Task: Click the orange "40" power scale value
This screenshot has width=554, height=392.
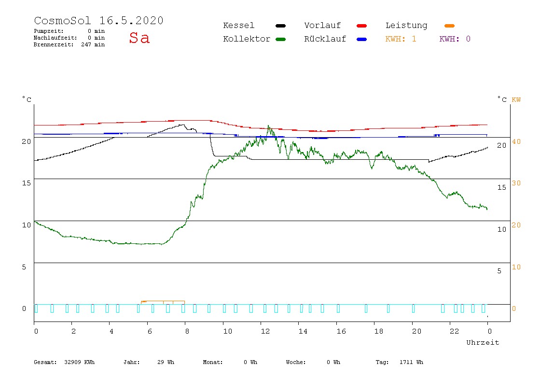Action: (x=516, y=141)
